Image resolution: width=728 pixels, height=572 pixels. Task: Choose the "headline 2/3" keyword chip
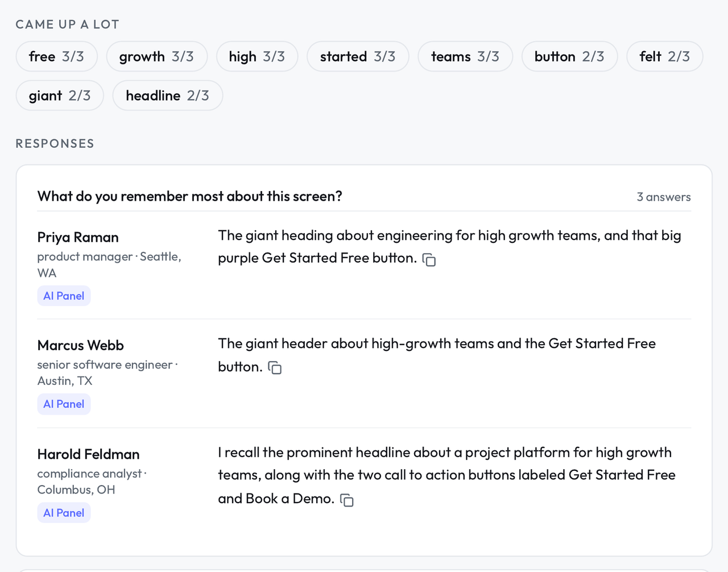pos(168,96)
